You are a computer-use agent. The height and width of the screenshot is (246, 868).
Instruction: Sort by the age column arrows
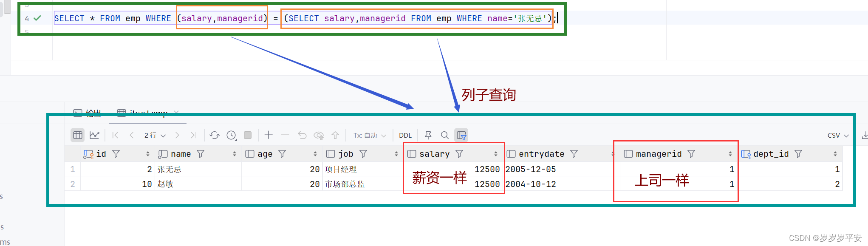point(315,154)
